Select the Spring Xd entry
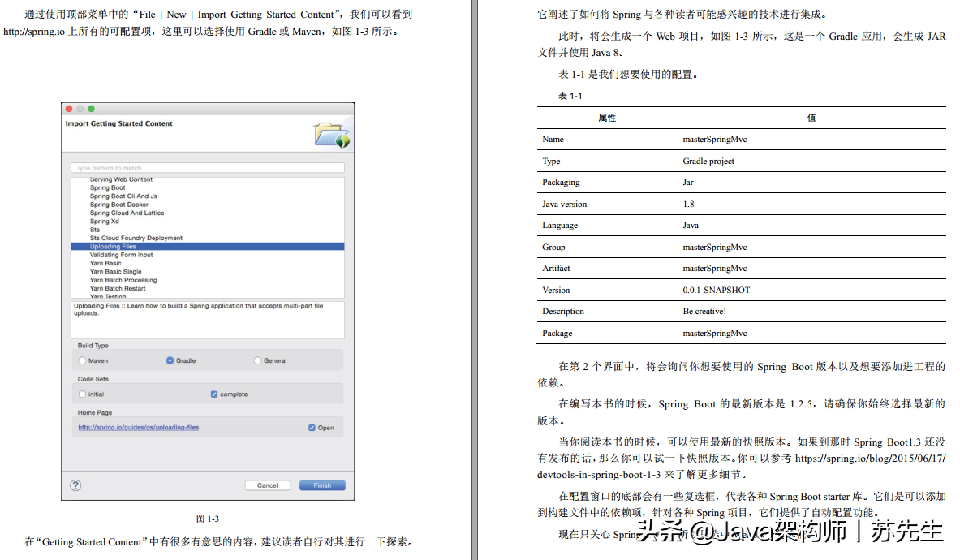This screenshot has width=960, height=560. coord(105,222)
